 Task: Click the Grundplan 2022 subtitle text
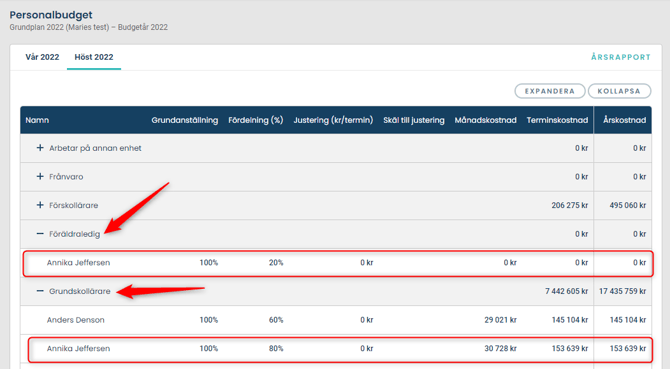[x=88, y=27]
